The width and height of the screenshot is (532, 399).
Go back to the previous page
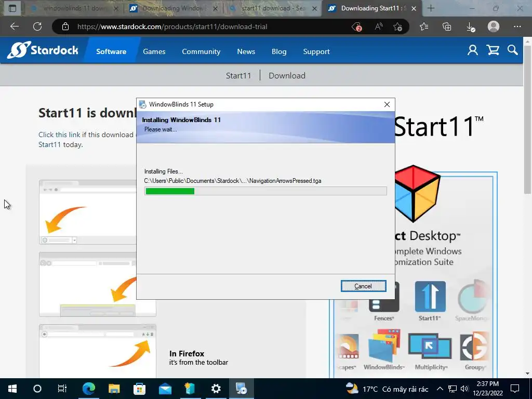pos(14,26)
